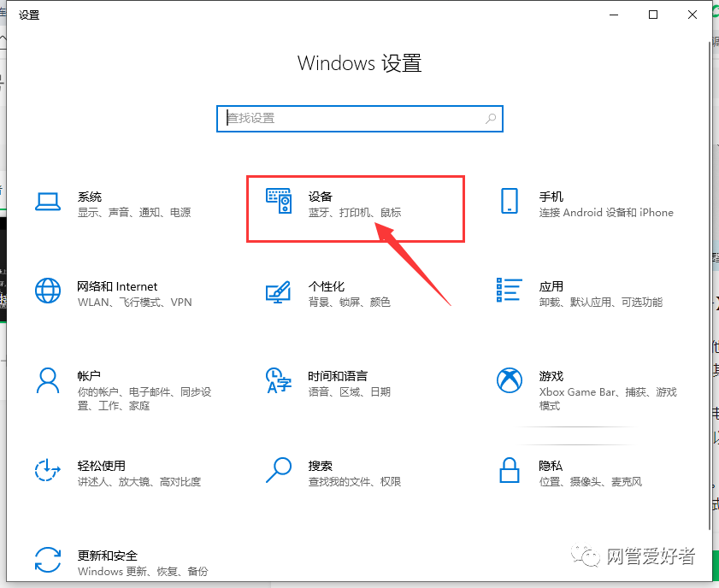719x588 pixels.
Task: Open the 个性化 paintbrush icon
Action: 279,291
